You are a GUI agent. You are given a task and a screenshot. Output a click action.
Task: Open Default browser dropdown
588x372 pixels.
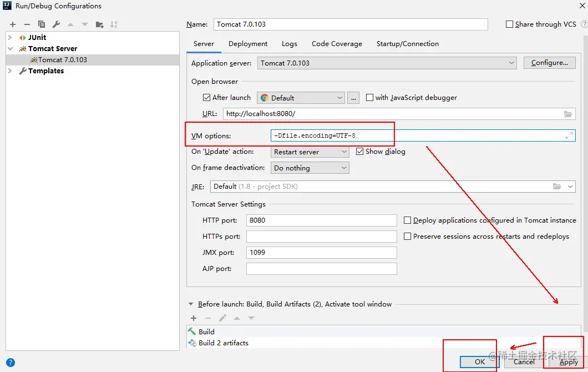(301, 98)
